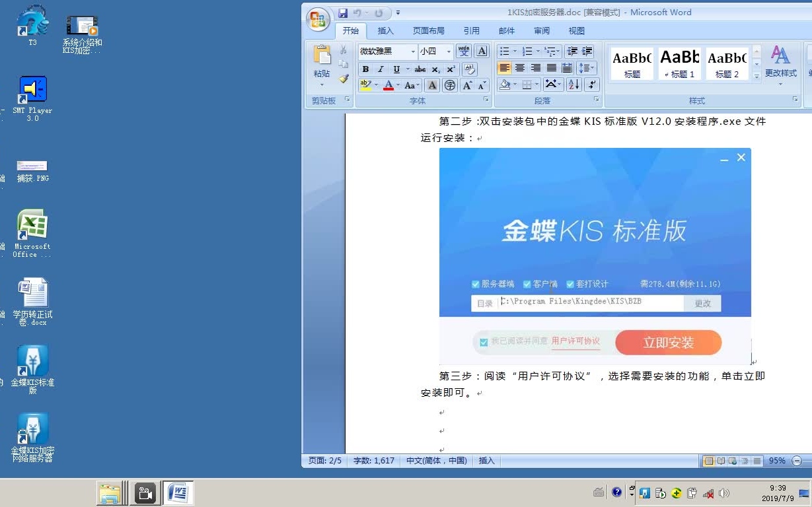The image size is (812, 507).
Task: Sort text with the A-Z icon
Action: [573, 84]
